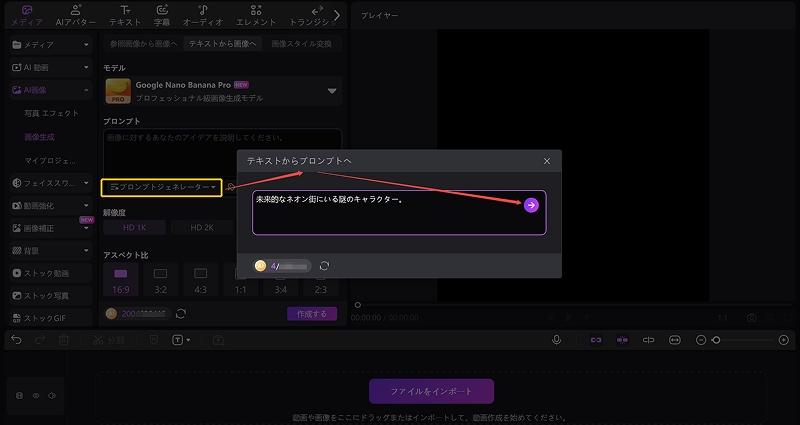Click into the dialog prompt text box
Screen dimensions: 800x425
[x=399, y=213]
